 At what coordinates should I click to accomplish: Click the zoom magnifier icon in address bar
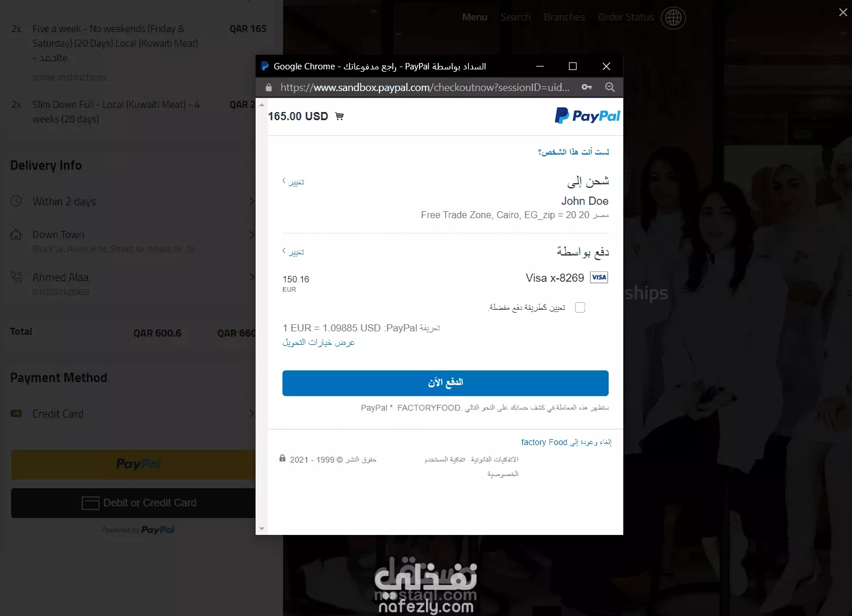pyautogui.click(x=610, y=87)
